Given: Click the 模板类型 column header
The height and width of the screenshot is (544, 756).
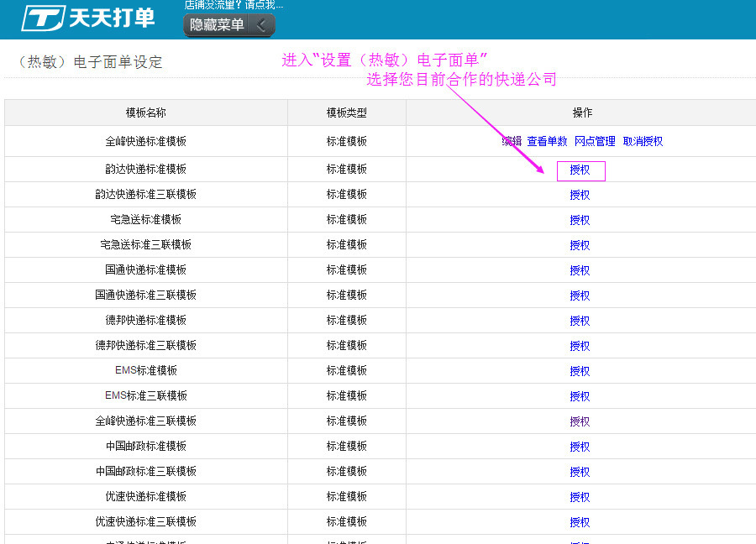Looking at the screenshot, I should tap(347, 112).
